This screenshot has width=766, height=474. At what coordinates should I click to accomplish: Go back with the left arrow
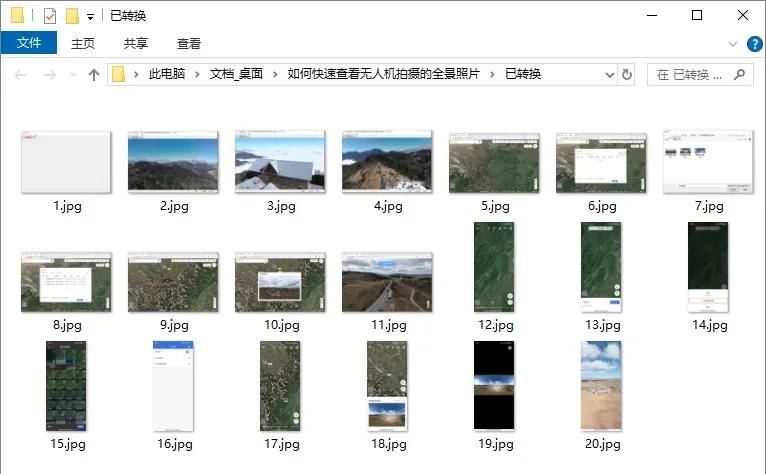pyautogui.click(x=21, y=75)
